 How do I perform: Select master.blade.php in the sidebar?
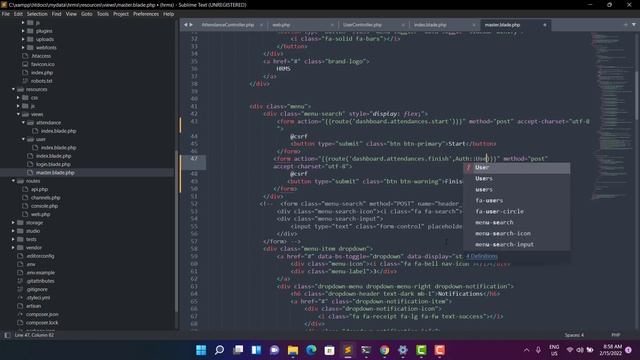point(55,173)
